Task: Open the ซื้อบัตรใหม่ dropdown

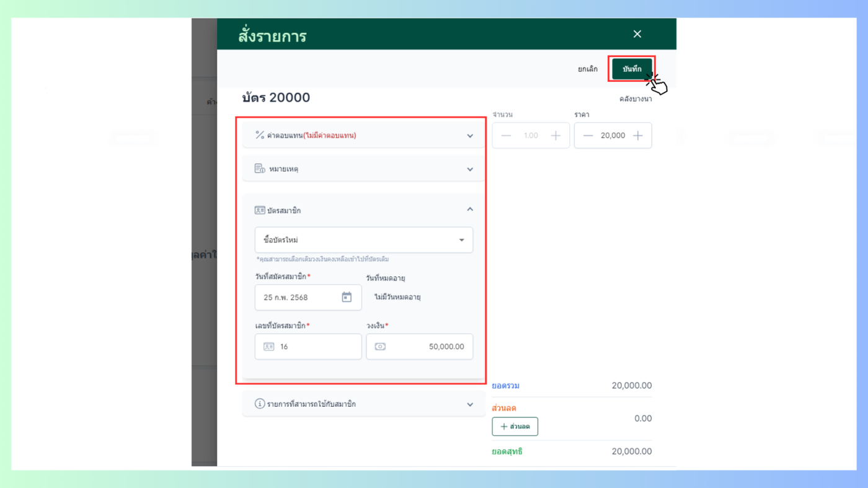Action: [x=364, y=240]
